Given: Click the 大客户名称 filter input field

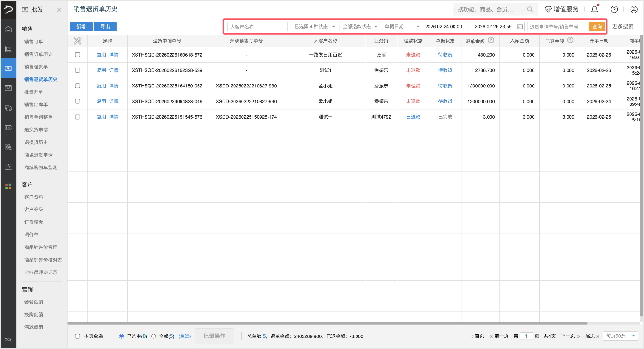Looking at the screenshot, I should 257,27.
